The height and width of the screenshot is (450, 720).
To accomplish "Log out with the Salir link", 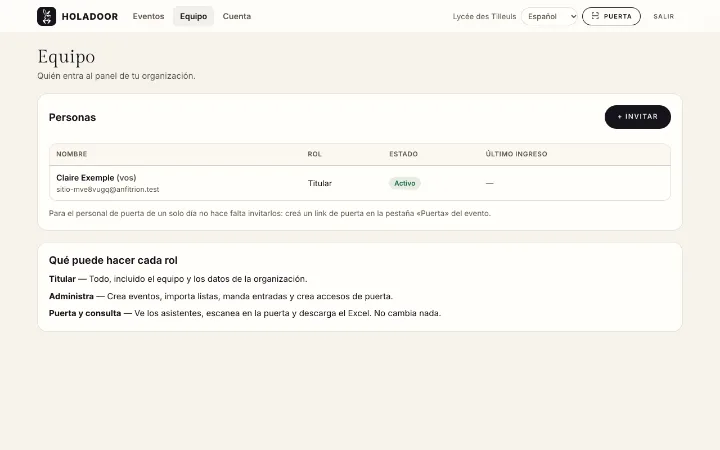I will tap(664, 17).
